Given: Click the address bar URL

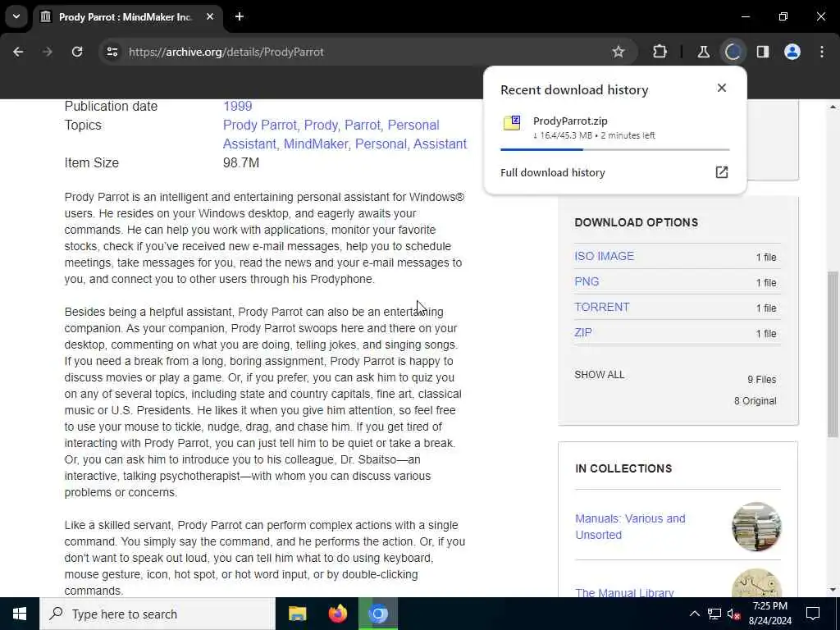Looking at the screenshot, I should click(x=226, y=52).
